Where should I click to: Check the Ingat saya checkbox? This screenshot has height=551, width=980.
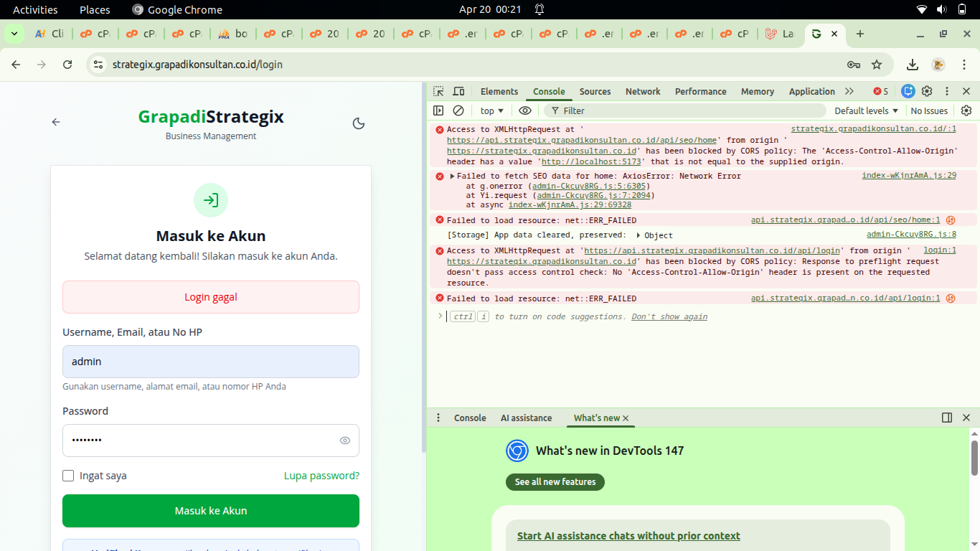coord(68,476)
